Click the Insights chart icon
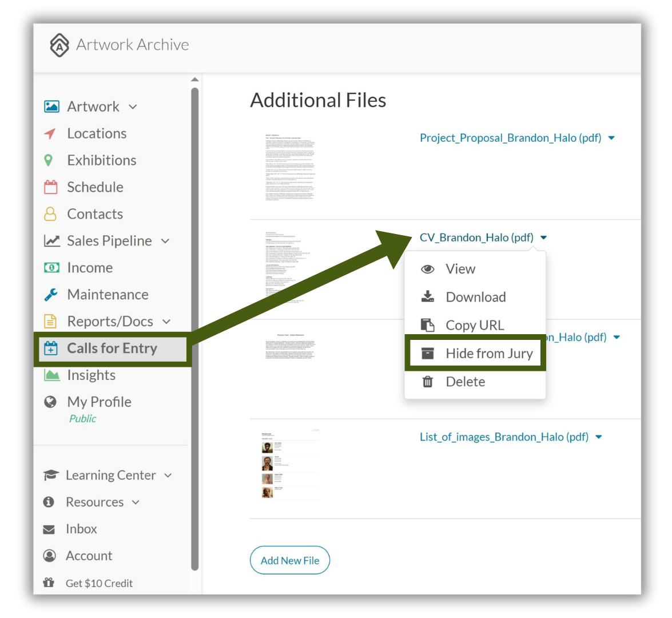Image resolution: width=672 pixels, height=618 pixels. click(x=51, y=375)
